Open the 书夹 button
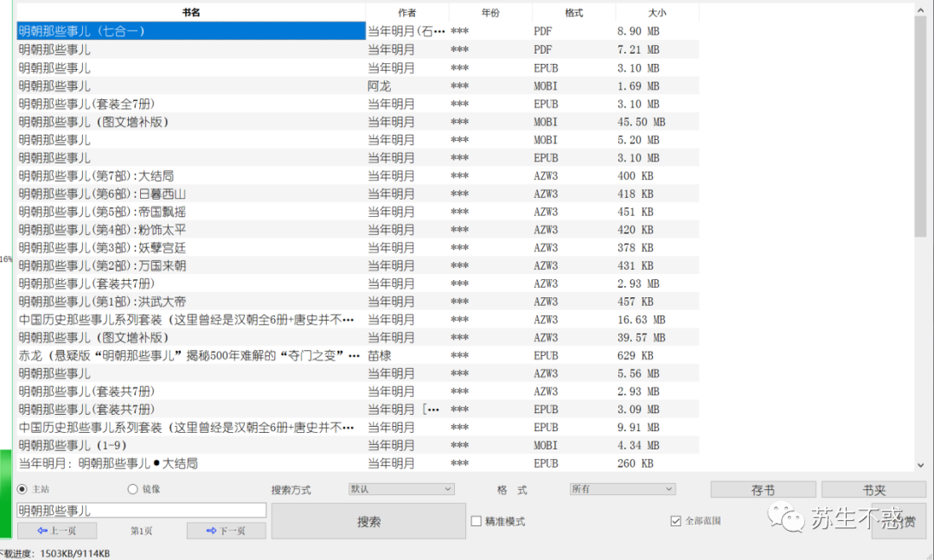 pyautogui.click(x=872, y=490)
